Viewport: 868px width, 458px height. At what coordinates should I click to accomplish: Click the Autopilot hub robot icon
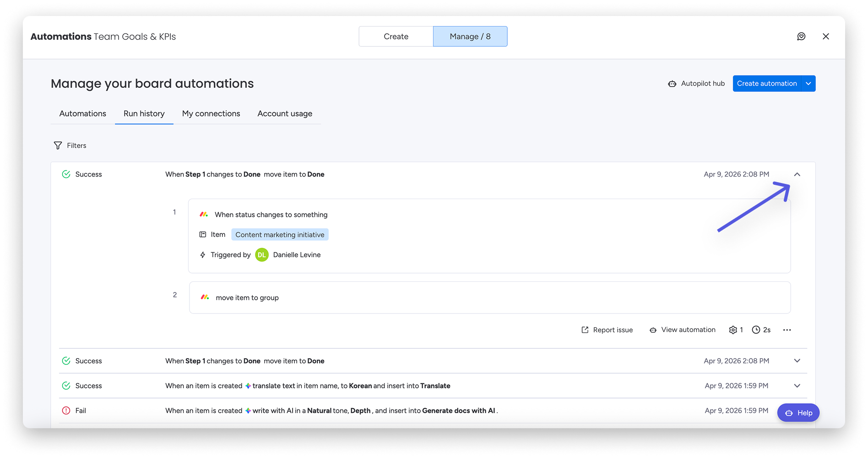(672, 84)
